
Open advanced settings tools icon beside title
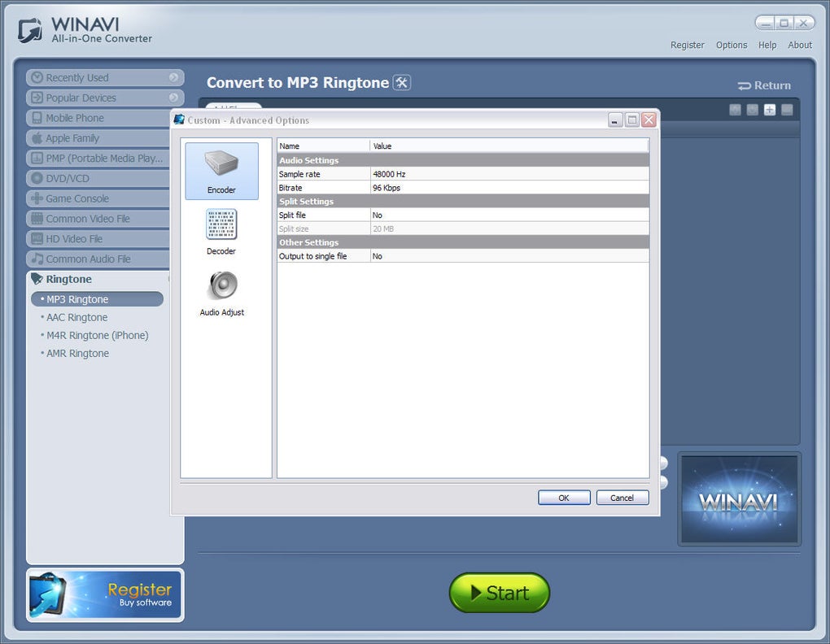402,82
